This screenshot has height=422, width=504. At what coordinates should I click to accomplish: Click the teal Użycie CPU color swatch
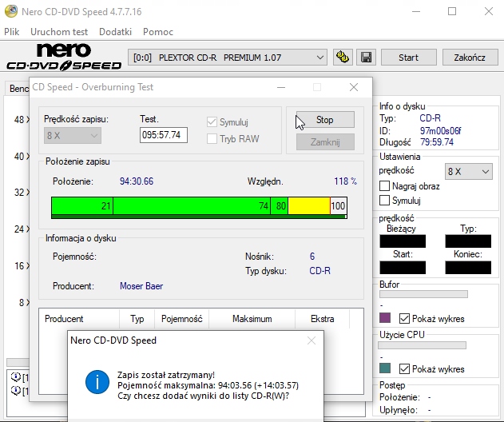tap(385, 368)
